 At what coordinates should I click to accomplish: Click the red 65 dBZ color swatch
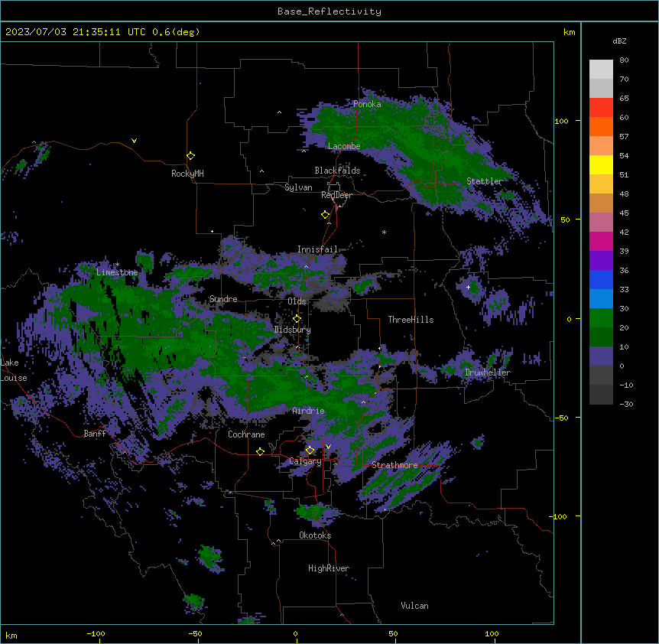(x=601, y=108)
